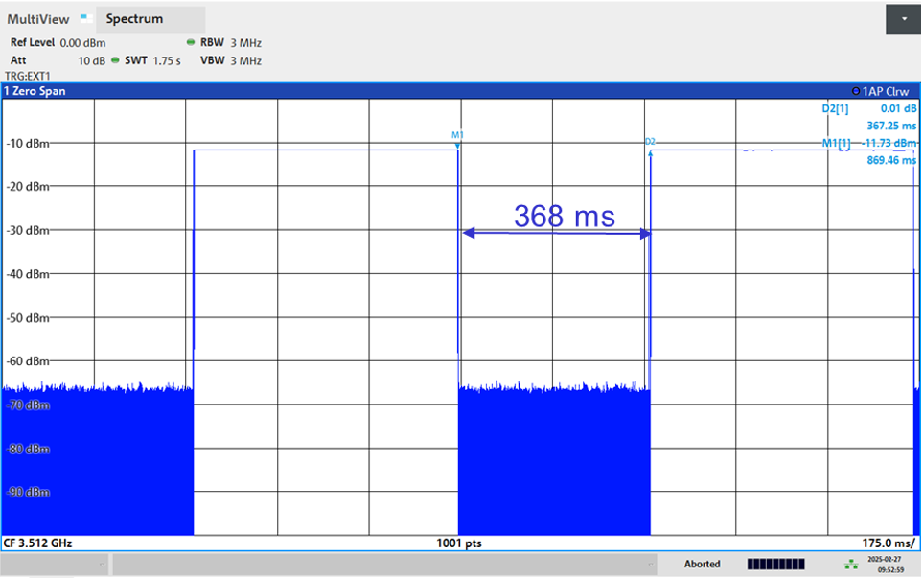Click the measurement progress bar
The height and width of the screenshot is (578, 924).
[x=775, y=564]
